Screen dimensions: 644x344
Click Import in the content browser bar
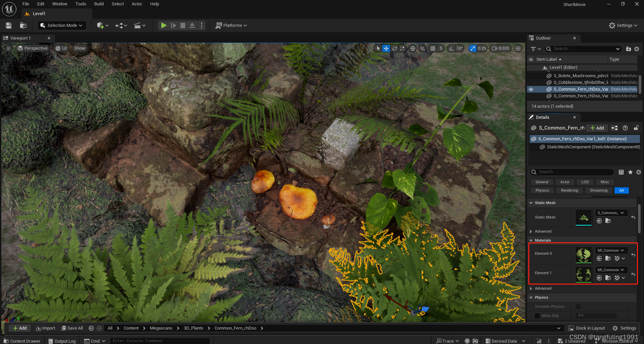click(x=46, y=328)
